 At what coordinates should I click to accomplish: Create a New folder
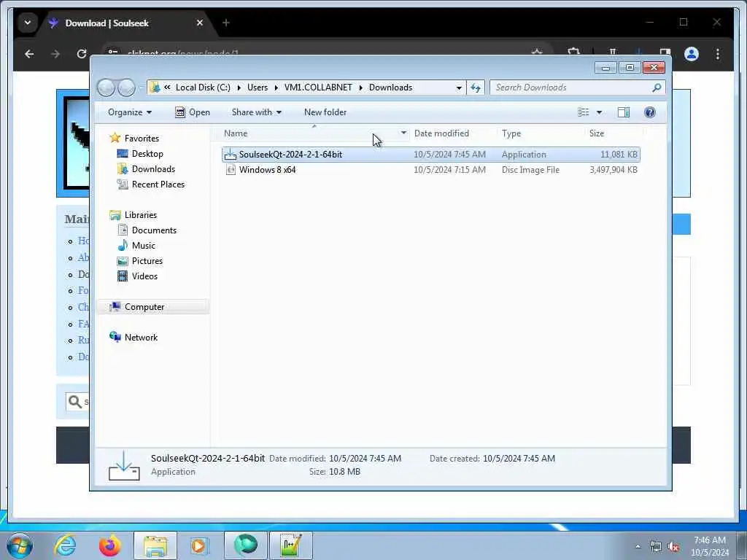click(325, 112)
